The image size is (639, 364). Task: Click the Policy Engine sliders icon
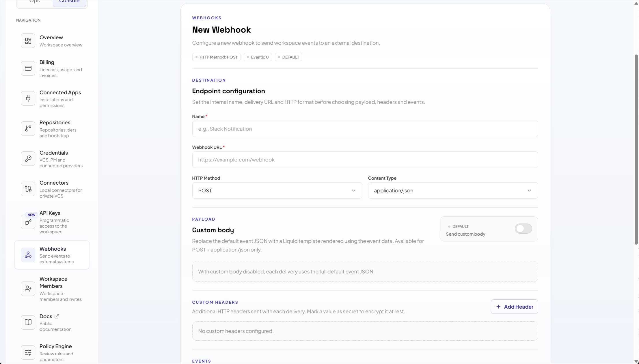coord(28,352)
